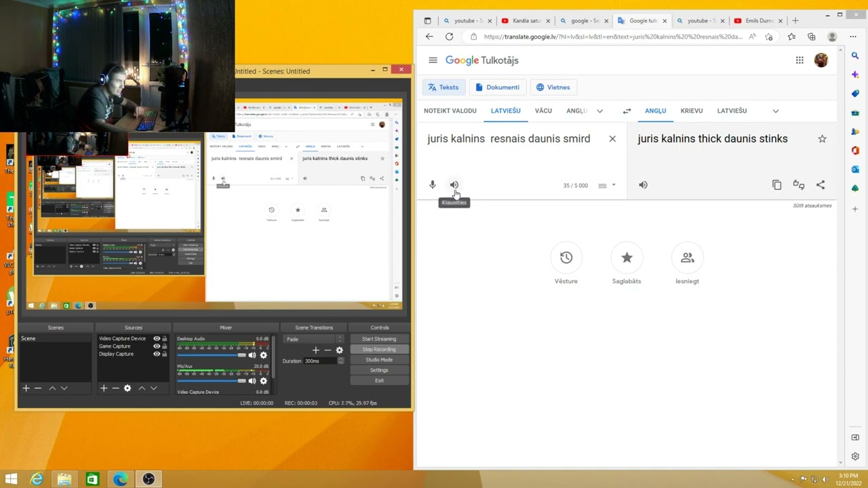Viewport: 868px width, 488px height.
Task: Share the translation via the share icon
Action: click(821, 185)
